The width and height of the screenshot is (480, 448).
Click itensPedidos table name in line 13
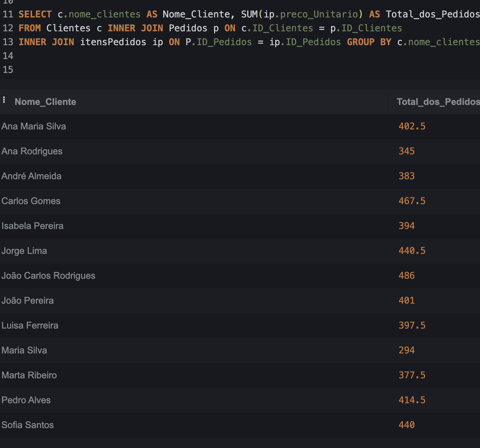click(113, 42)
